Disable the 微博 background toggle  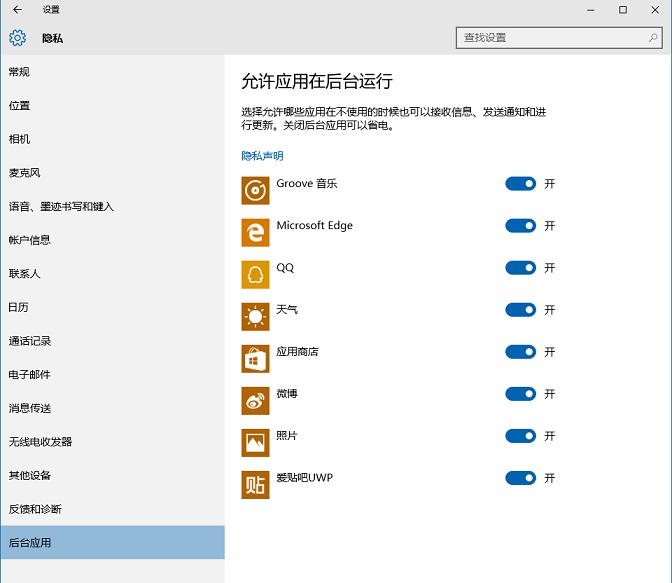coord(521,394)
